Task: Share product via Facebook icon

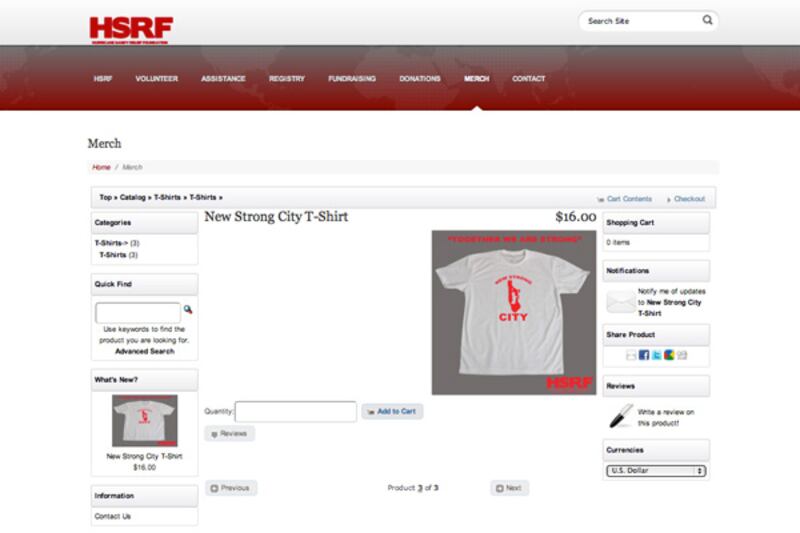Action: point(643,355)
